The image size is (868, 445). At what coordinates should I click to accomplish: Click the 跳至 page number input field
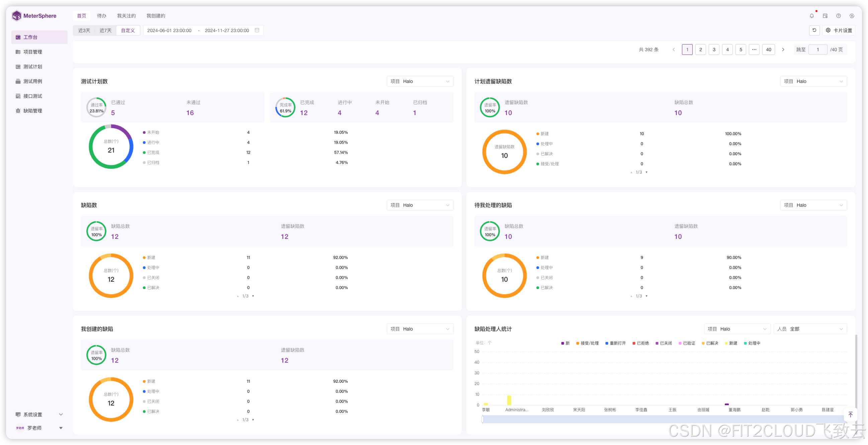[818, 50]
